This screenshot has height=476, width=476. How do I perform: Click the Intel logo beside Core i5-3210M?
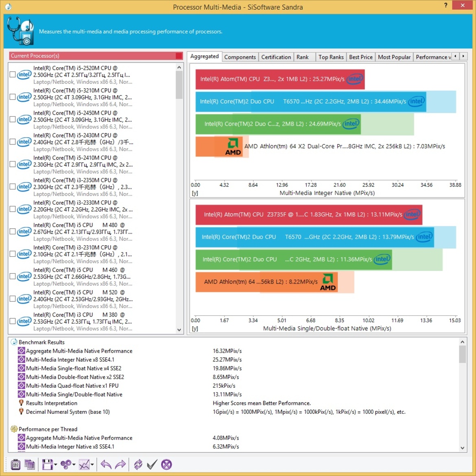[24, 97]
